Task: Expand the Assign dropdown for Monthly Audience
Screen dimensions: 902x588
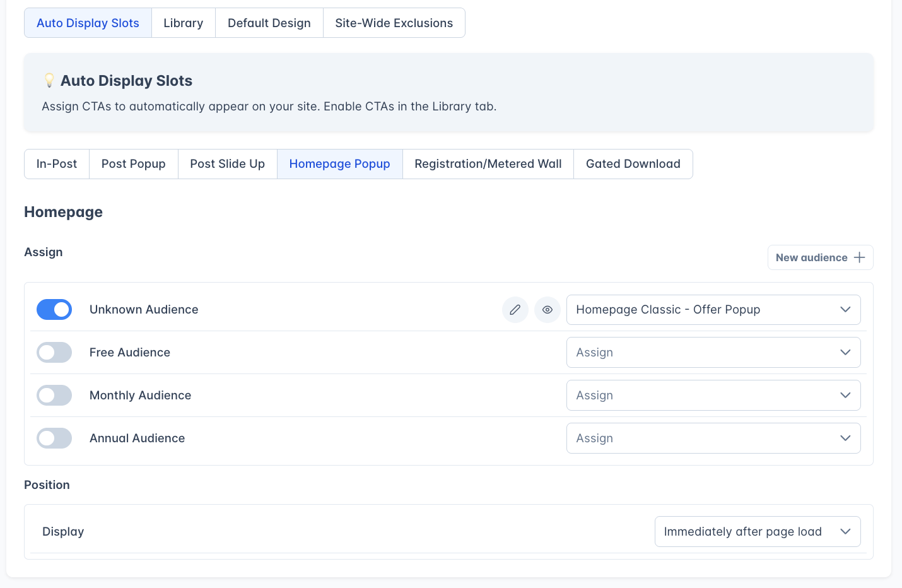Action: (x=713, y=396)
